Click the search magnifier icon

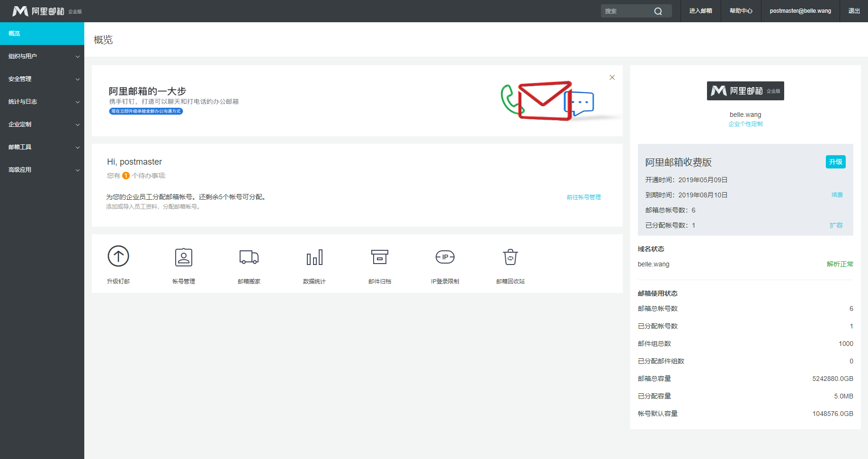[658, 11]
